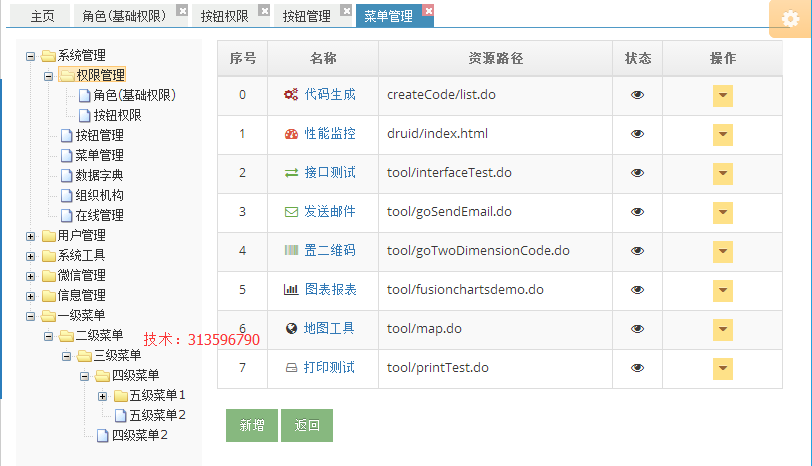Toggle visibility eye for 图表报表
The image size is (812, 466).
click(637, 290)
